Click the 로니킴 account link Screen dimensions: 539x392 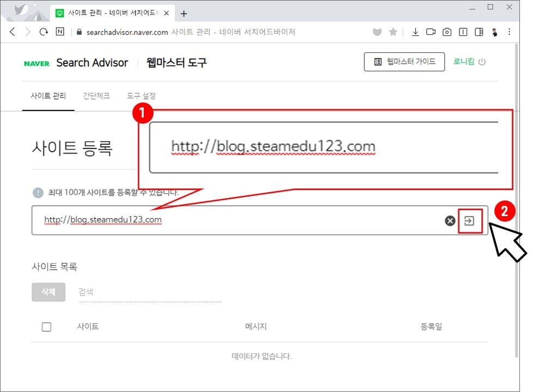coord(464,62)
